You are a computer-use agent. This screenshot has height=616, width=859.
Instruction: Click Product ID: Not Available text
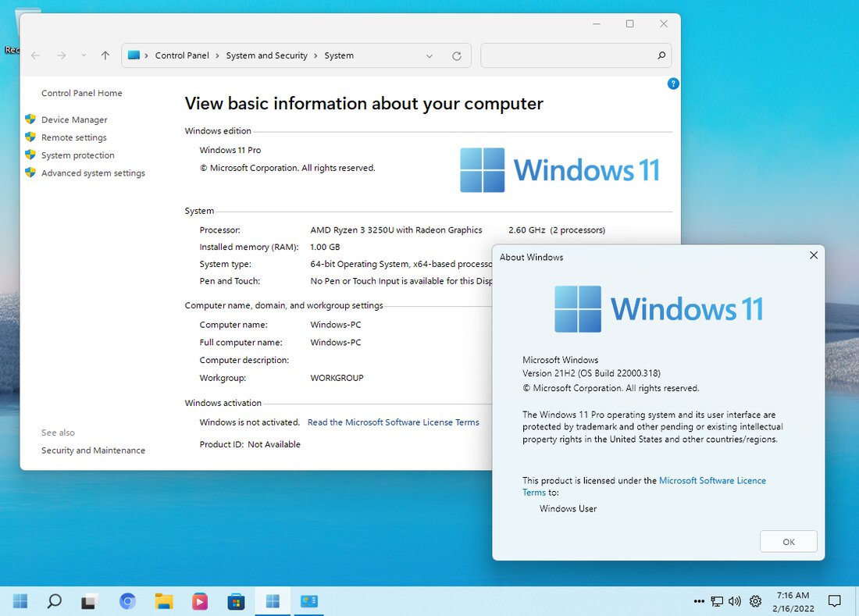[x=250, y=444]
